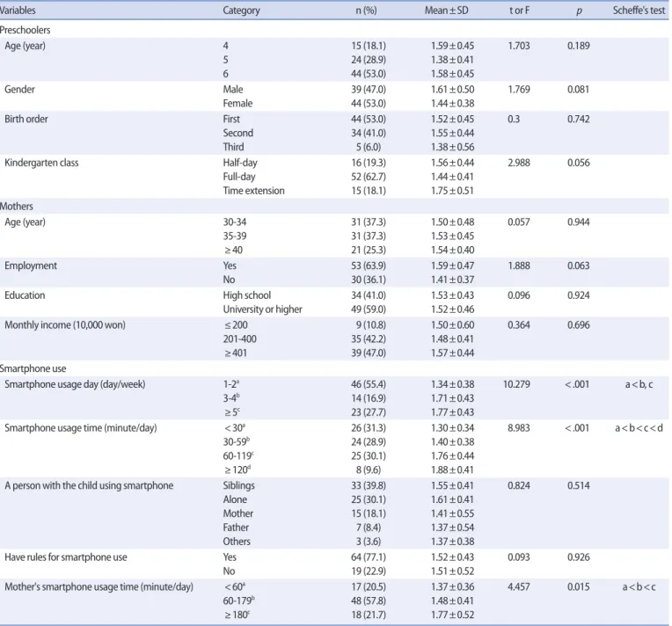
Task: Click the p value '0.944'
Action: click(579, 222)
